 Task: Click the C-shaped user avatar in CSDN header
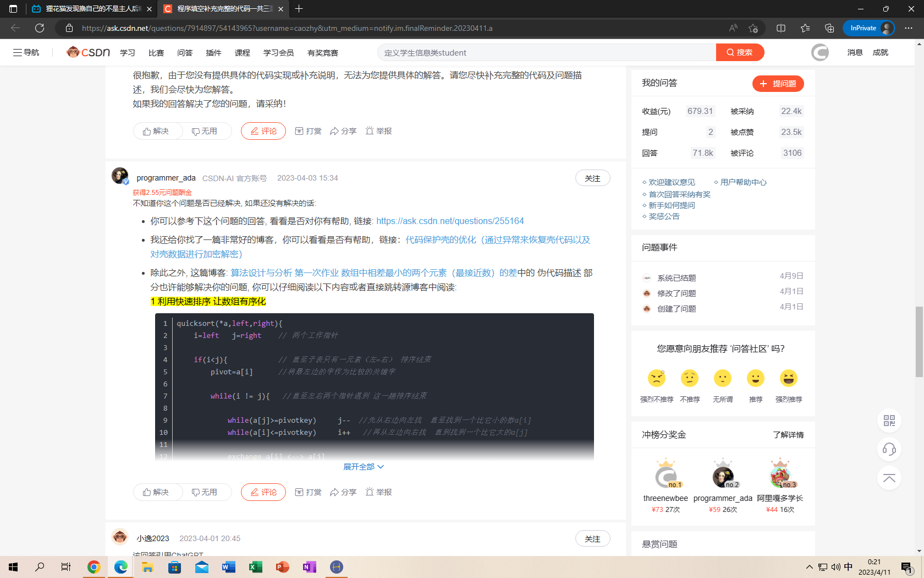click(x=820, y=52)
